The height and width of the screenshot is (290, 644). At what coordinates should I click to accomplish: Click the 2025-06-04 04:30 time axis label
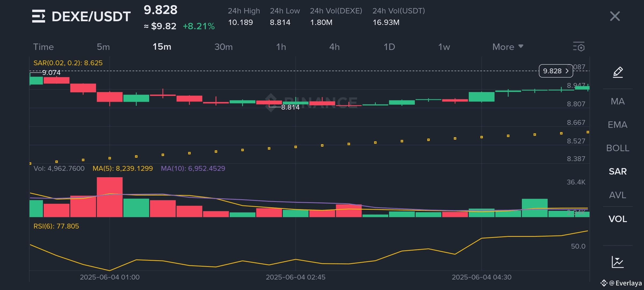[x=481, y=277]
